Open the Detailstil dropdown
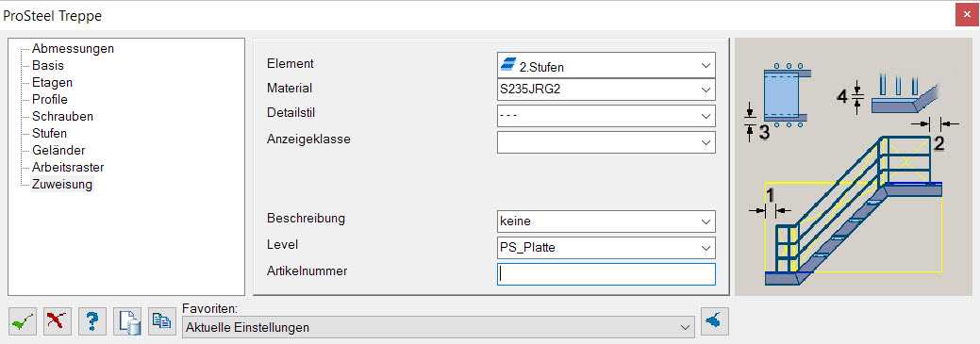 tap(606, 116)
